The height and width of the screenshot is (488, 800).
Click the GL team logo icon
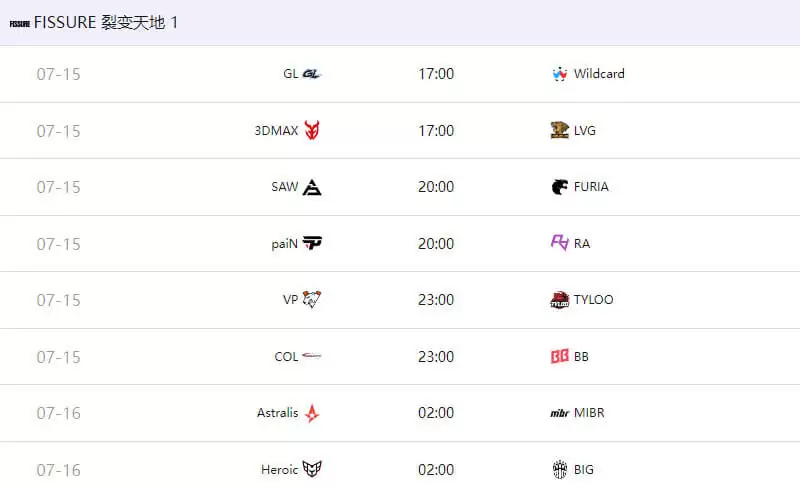(x=311, y=74)
